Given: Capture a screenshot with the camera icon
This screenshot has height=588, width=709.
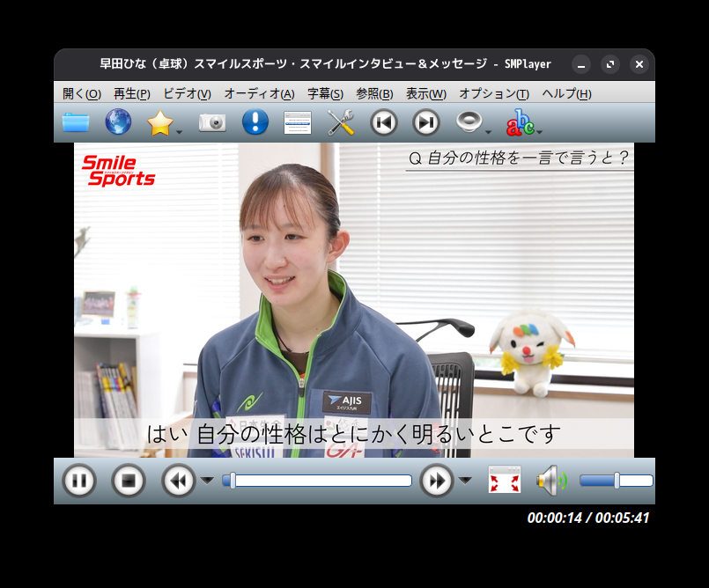Looking at the screenshot, I should click(x=211, y=122).
